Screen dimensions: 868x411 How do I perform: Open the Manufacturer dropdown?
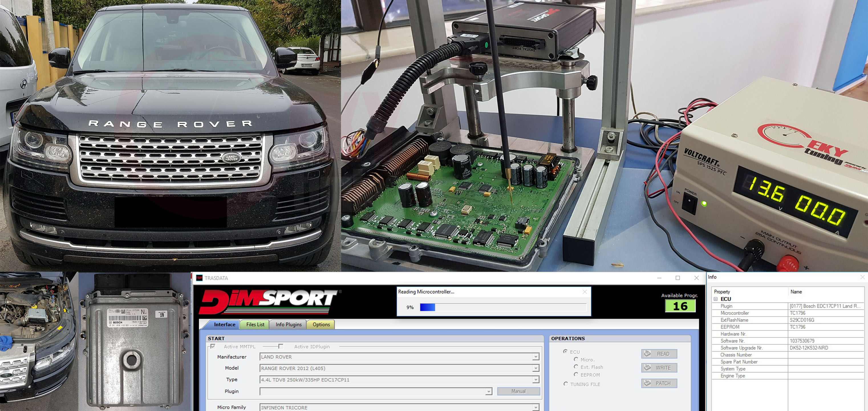pyautogui.click(x=536, y=357)
